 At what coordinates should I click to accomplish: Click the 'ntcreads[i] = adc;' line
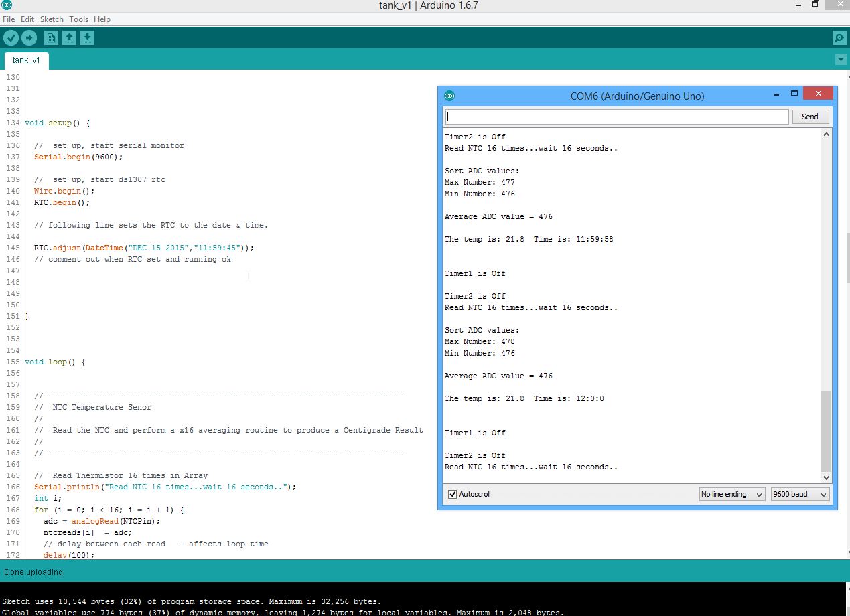(x=88, y=532)
